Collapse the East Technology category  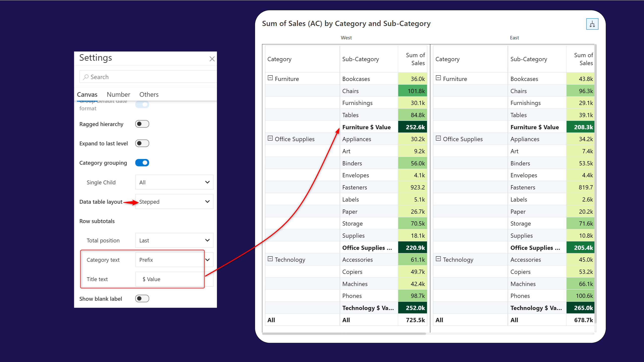pos(438,259)
